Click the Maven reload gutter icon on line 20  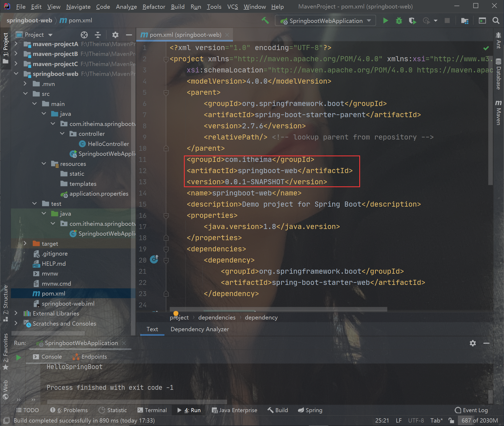click(x=154, y=259)
